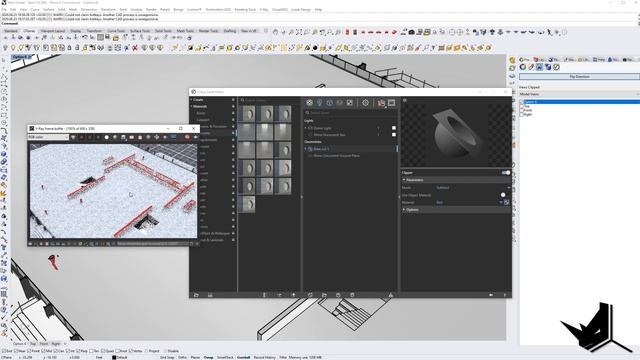
Task: Toggle Gumball in status bar
Action: [243, 358]
